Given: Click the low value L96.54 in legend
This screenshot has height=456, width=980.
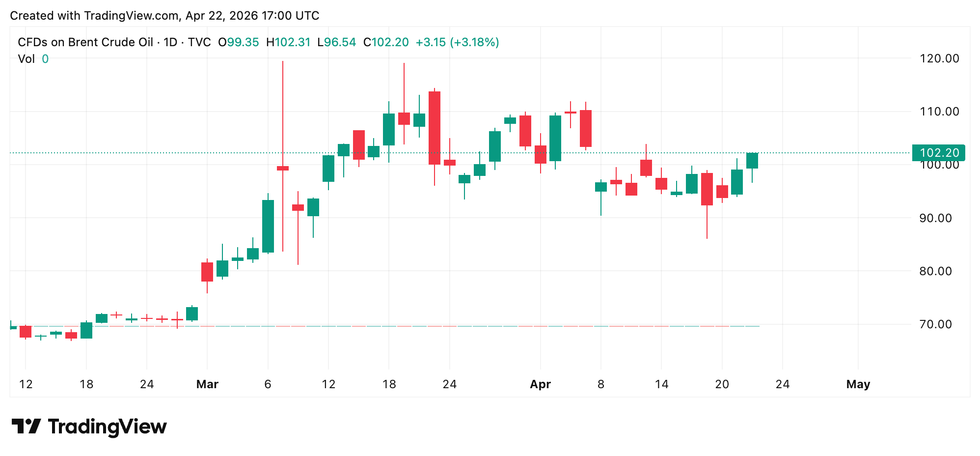Looking at the screenshot, I should [x=336, y=42].
